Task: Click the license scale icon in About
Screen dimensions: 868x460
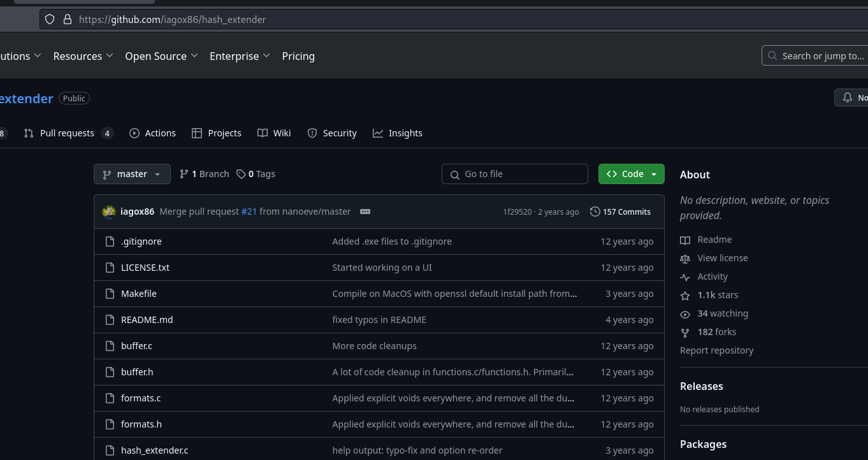Action: [685, 258]
